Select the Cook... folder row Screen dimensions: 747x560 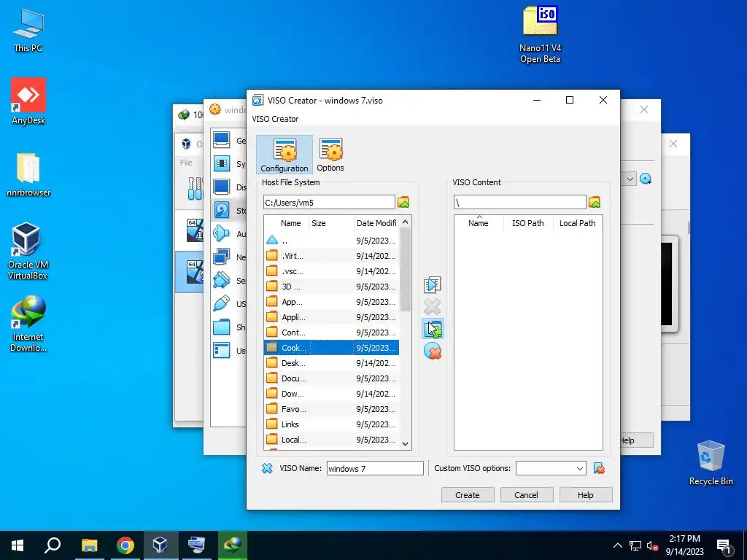point(332,348)
